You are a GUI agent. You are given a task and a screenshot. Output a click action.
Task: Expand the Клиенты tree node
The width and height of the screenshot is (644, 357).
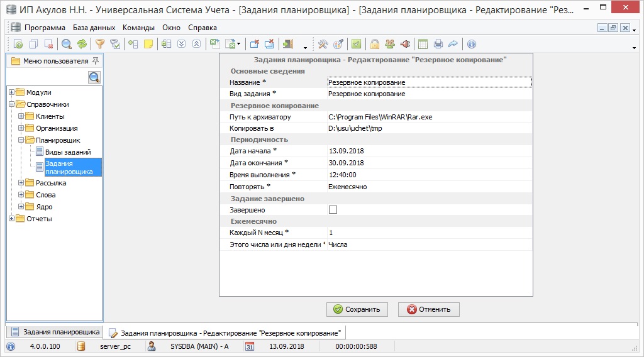(21, 116)
